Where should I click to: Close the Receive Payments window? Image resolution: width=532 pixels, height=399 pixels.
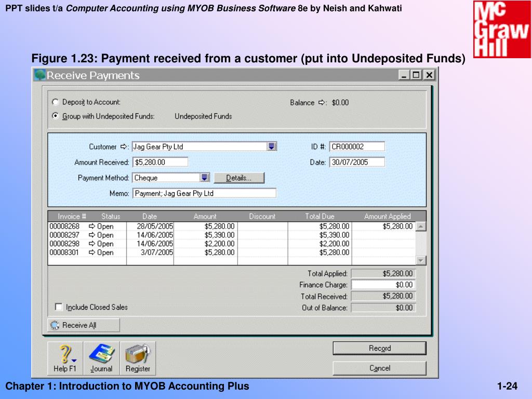point(429,75)
